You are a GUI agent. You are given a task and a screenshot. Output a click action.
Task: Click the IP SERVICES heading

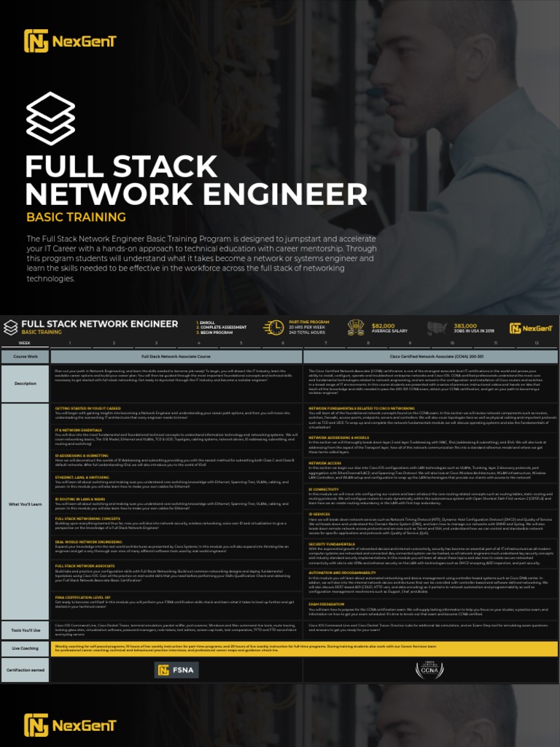point(319,514)
